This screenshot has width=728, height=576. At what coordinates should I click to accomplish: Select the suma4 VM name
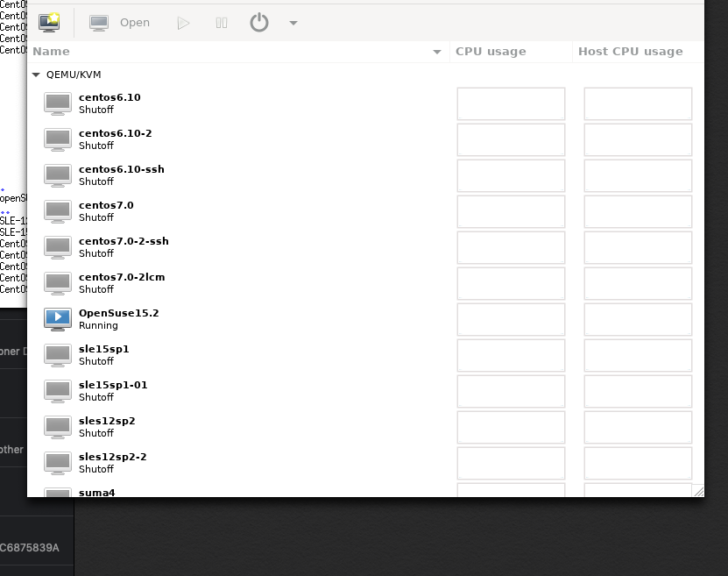[x=97, y=493]
